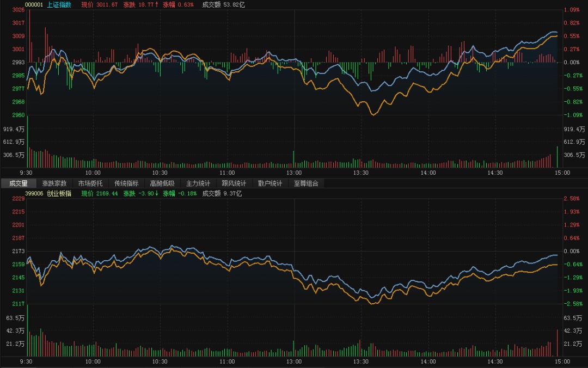The height and width of the screenshot is (368, 588).
Task: Click the 2993 price axis label
Action: click(x=19, y=62)
